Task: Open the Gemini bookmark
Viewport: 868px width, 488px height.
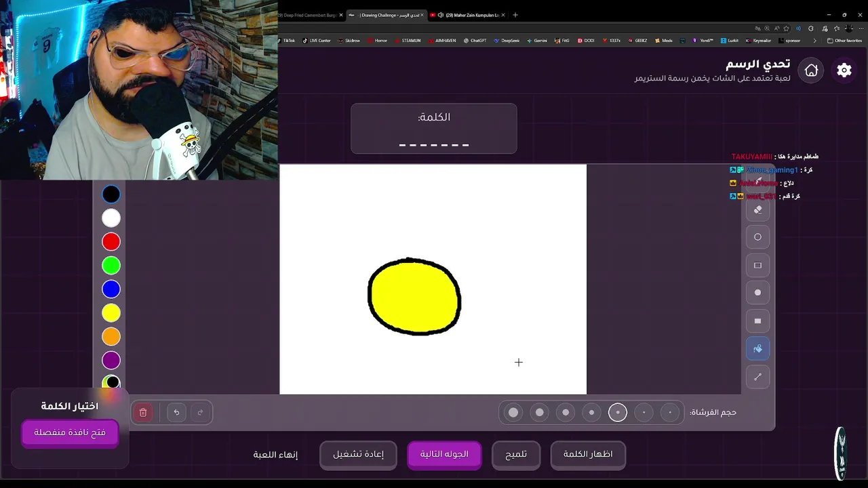Action: click(537, 41)
